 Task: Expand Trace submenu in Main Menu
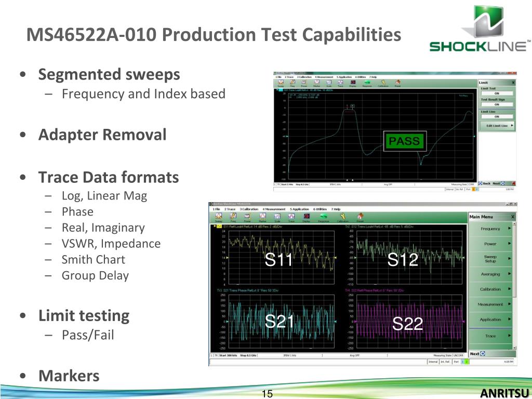click(490, 336)
